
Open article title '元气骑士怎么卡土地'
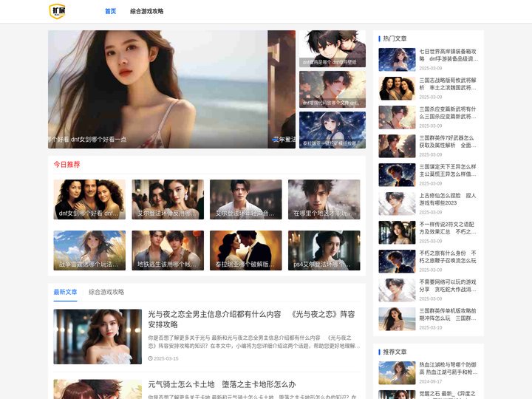coord(222,384)
